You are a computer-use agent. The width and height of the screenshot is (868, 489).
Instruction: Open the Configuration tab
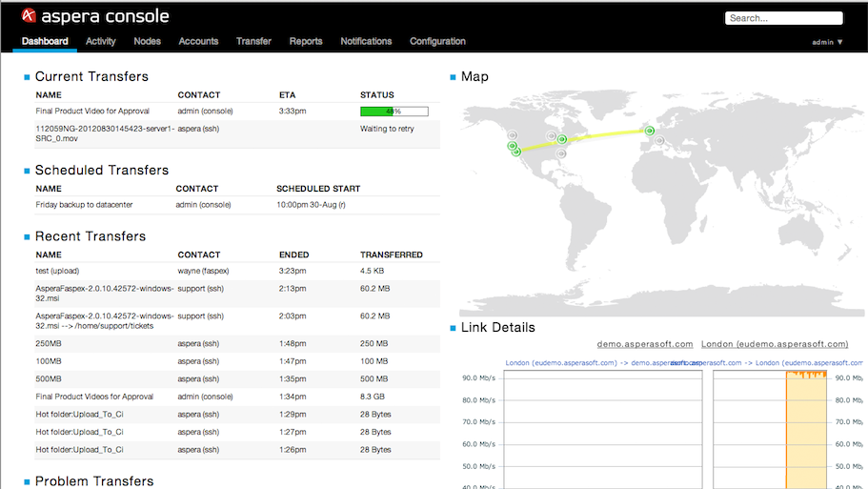(x=437, y=41)
